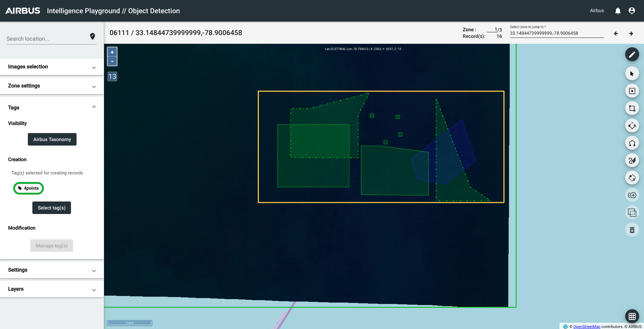Viewport: 644px width, 329px height.
Task: Click the zone title 06111 coordinates heading
Action: [176, 33]
